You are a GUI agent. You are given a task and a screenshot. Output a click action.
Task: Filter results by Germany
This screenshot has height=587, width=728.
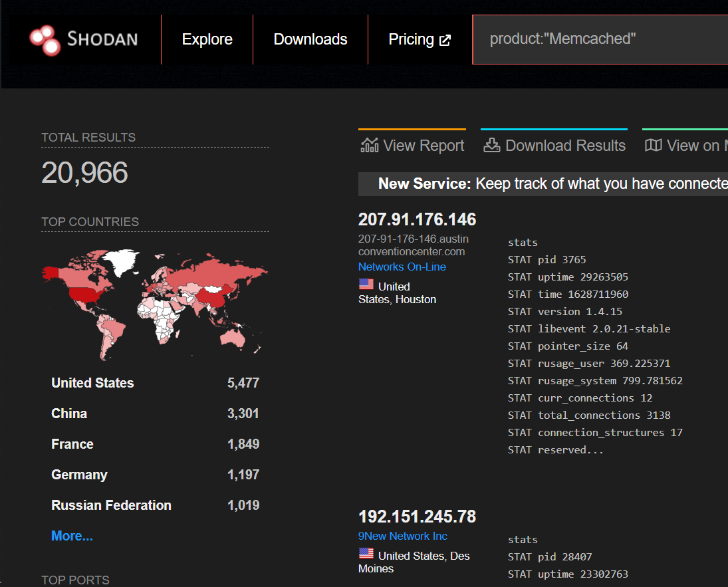[x=79, y=475]
